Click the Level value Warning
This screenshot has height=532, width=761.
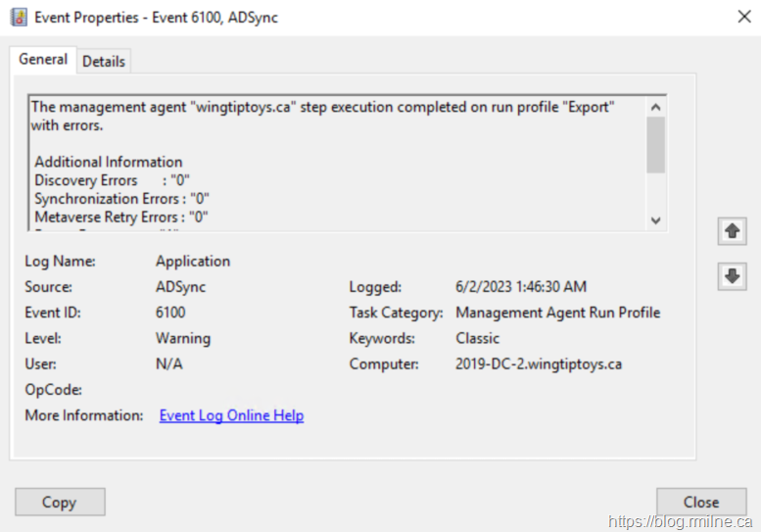coord(183,338)
